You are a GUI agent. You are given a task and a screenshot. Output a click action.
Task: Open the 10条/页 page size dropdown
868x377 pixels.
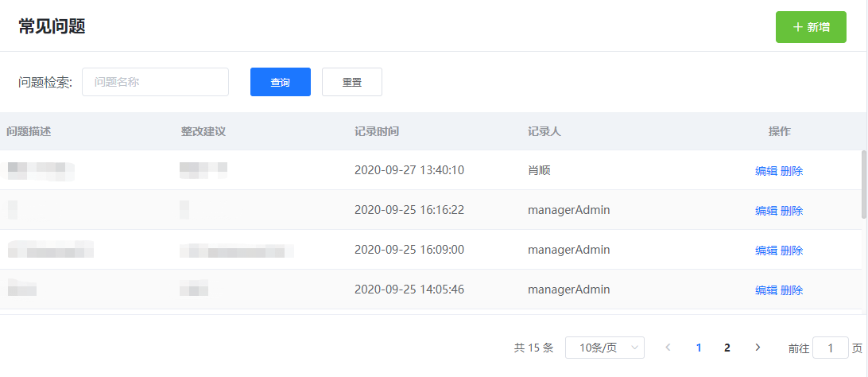pos(604,348)
